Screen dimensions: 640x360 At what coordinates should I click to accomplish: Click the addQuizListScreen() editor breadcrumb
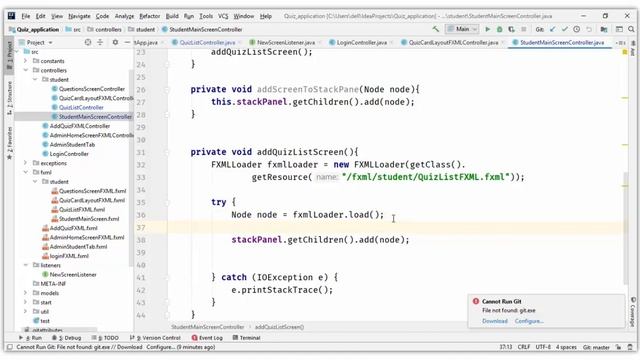coord(279,327)
